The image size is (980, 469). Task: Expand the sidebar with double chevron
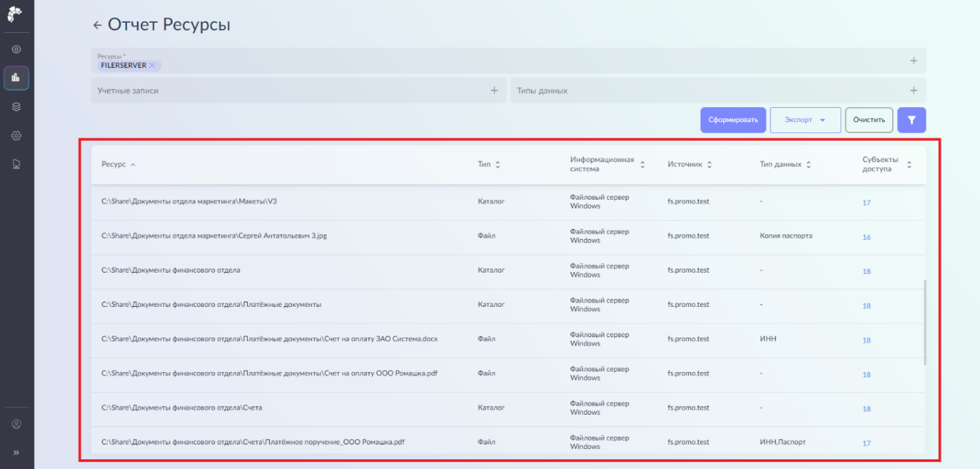(16, 453)
